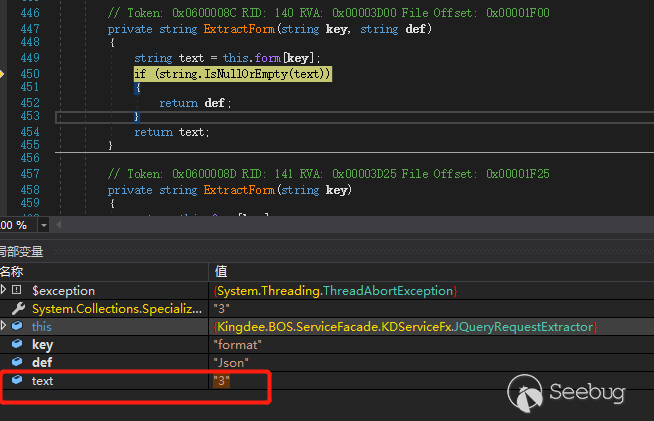Select the $exception variable name
The width and height of the screenshot is (654, 421).
63,291
